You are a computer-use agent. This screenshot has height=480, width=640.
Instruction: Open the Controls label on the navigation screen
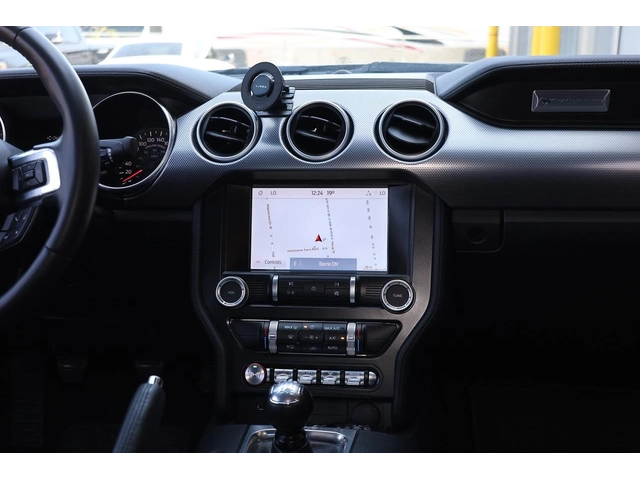tap(273, 262)
